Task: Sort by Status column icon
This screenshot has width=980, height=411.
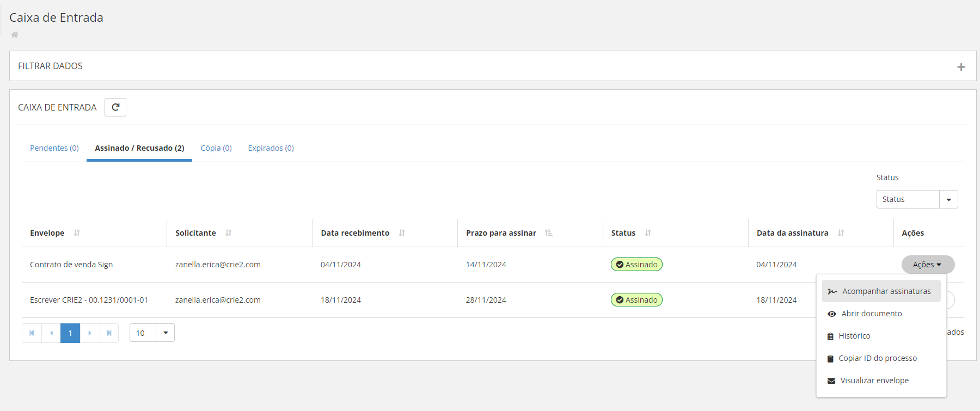Action: coord(648,233)
